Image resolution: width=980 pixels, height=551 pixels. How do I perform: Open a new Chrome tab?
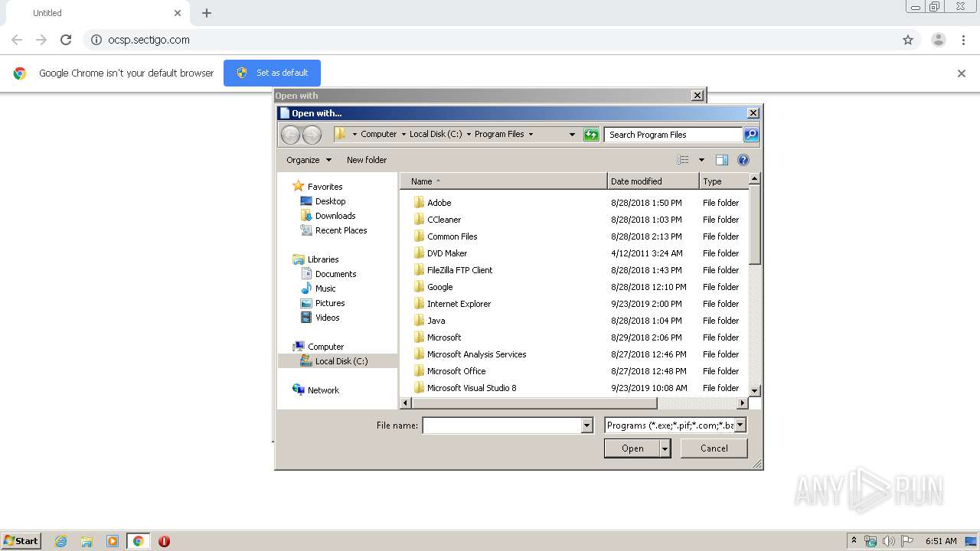pyautogui.click(x=207, y=13)
